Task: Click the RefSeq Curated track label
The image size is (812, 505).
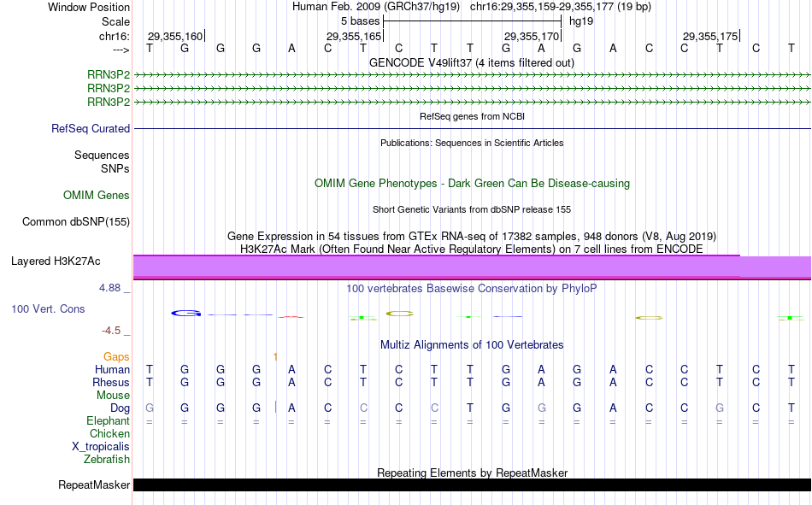Action: [x=90, y=128]
